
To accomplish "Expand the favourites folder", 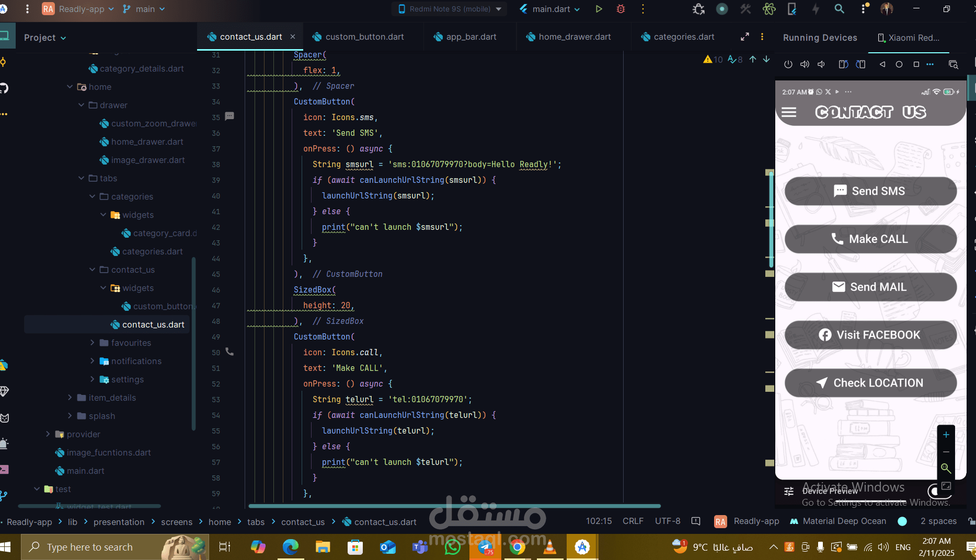I will (92, 343).
